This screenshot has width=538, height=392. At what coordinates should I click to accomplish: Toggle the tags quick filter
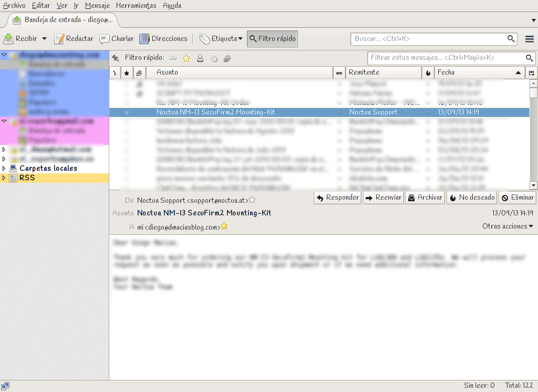(214, 58)
